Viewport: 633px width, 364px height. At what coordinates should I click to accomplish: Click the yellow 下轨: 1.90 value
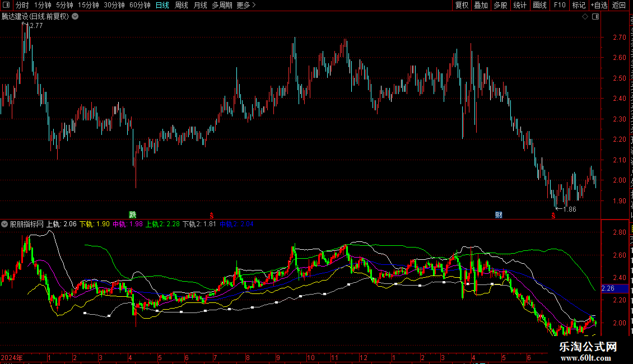click(95, 224)
